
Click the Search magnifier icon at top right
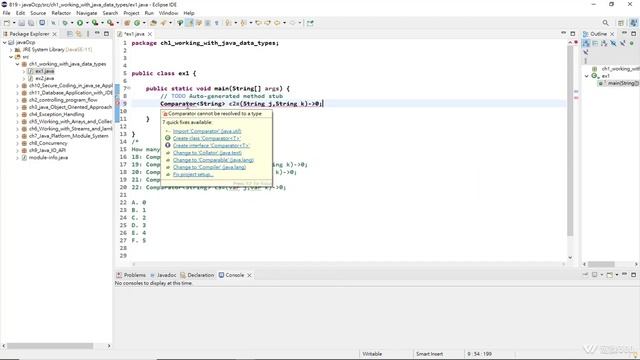click(x=605, y=23)
